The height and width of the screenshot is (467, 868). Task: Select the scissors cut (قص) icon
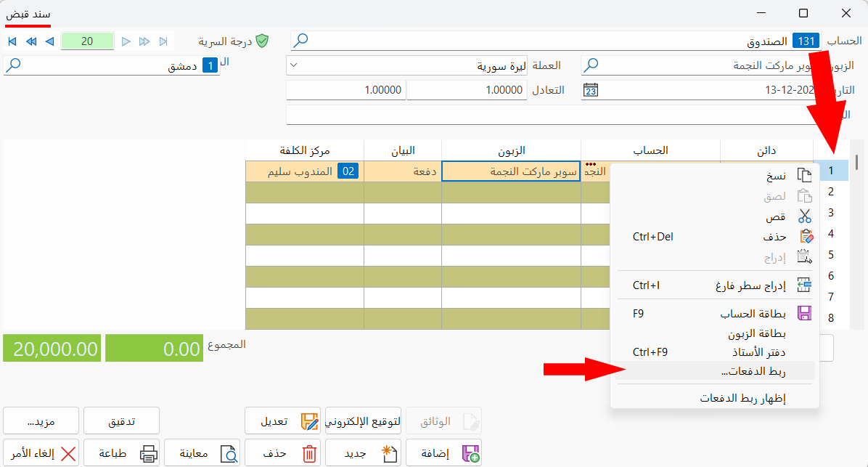[x=804, y=216]
